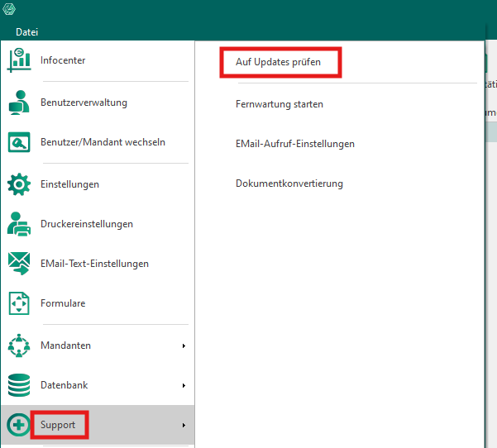Open the Datei menu tab
Screen dimensions: 497x448
pyautogui.click(x=27, y=32)
